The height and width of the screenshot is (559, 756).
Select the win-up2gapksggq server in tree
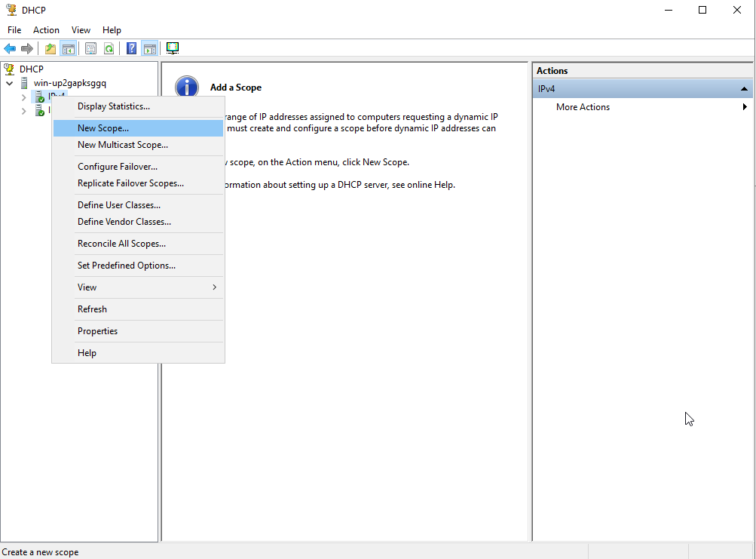(x=70, y=83)
